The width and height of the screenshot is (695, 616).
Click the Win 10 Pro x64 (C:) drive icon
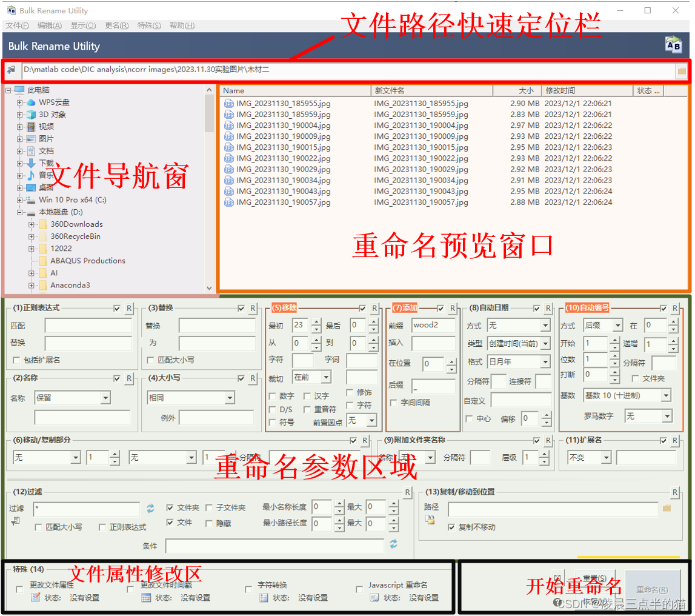tap(30, 200)
